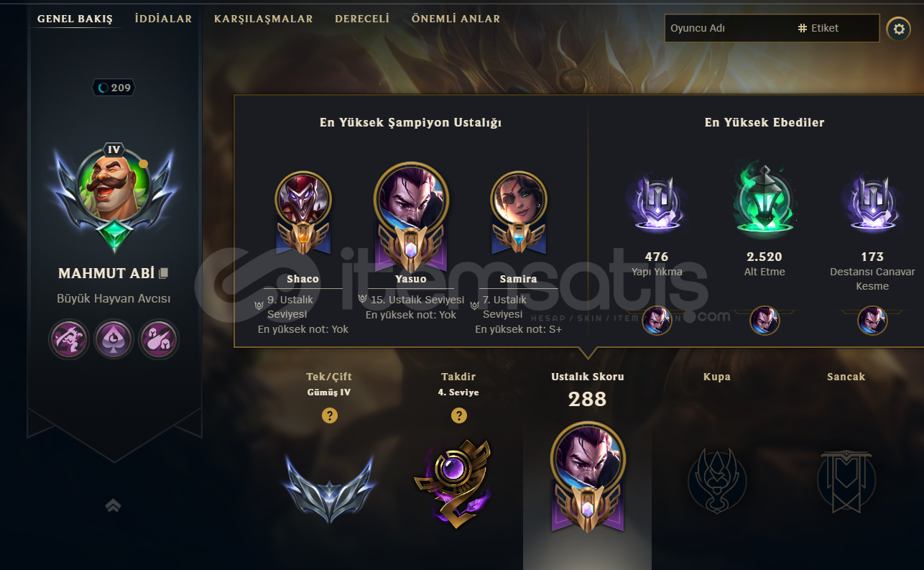Open the profile settings gear icon
The height and width of the screenshot is (570, 924).
pos(898,29)
